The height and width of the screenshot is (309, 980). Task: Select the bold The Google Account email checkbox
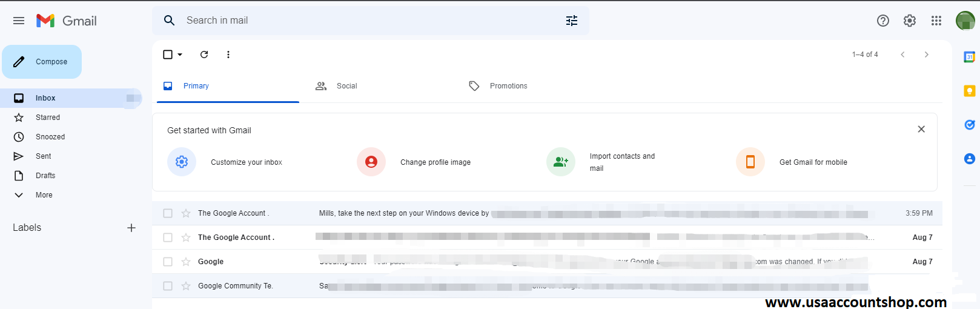point(168,238)
